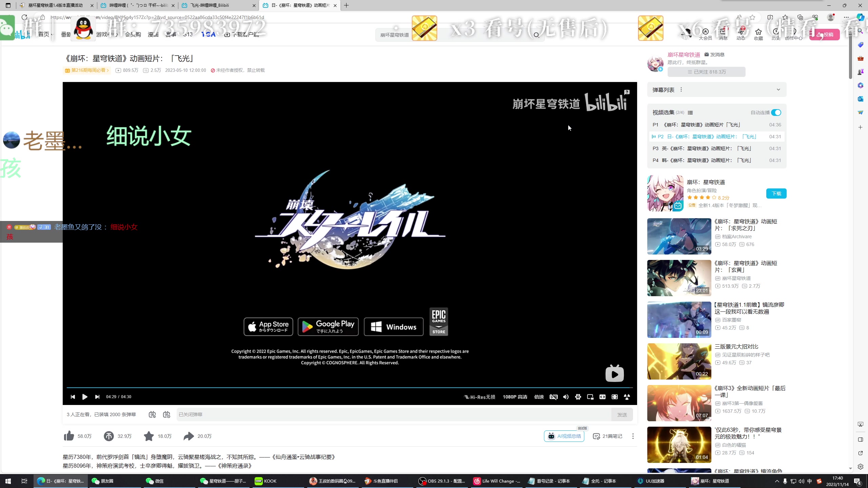Open 弹幕列表 three-dot menu

tap(681, 90)
